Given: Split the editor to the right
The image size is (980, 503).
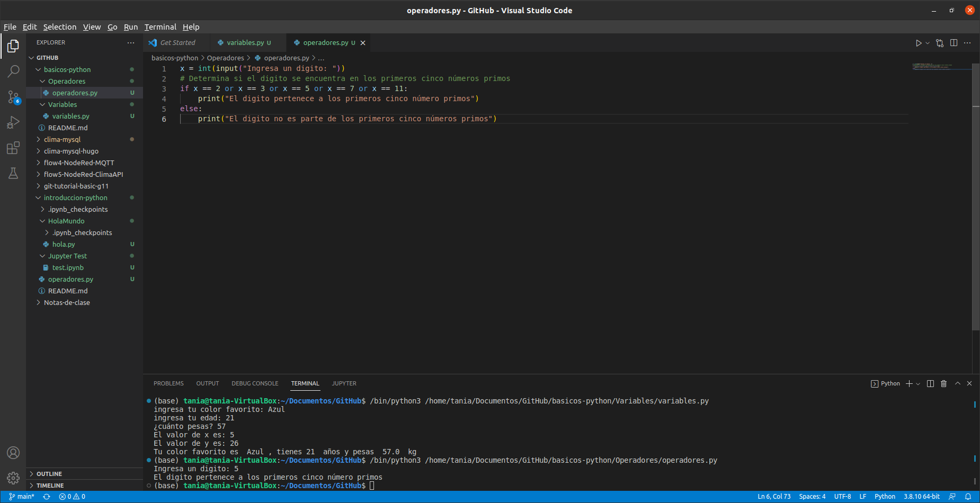Looking at the screenshot, I should coord(954,43).
